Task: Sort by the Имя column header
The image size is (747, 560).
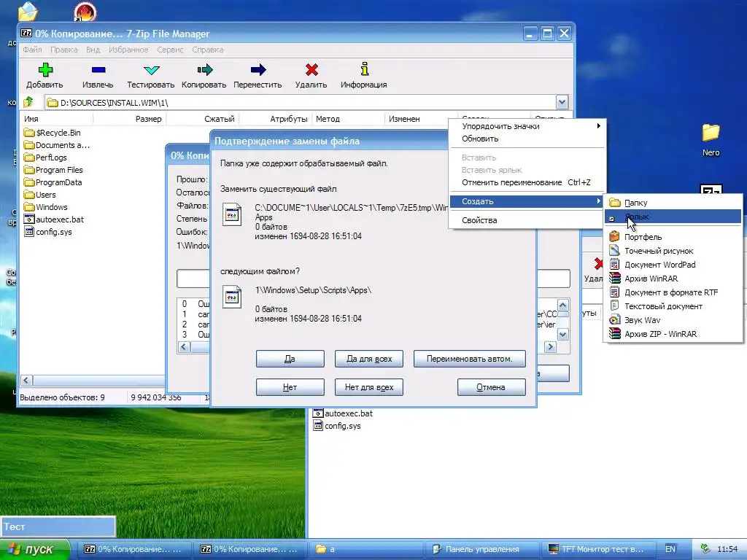Action: pos(57,119)
